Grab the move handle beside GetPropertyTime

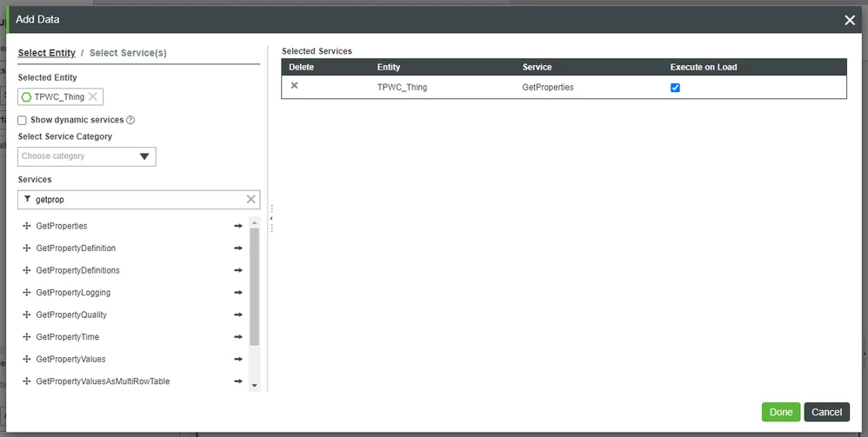[26, 336]
